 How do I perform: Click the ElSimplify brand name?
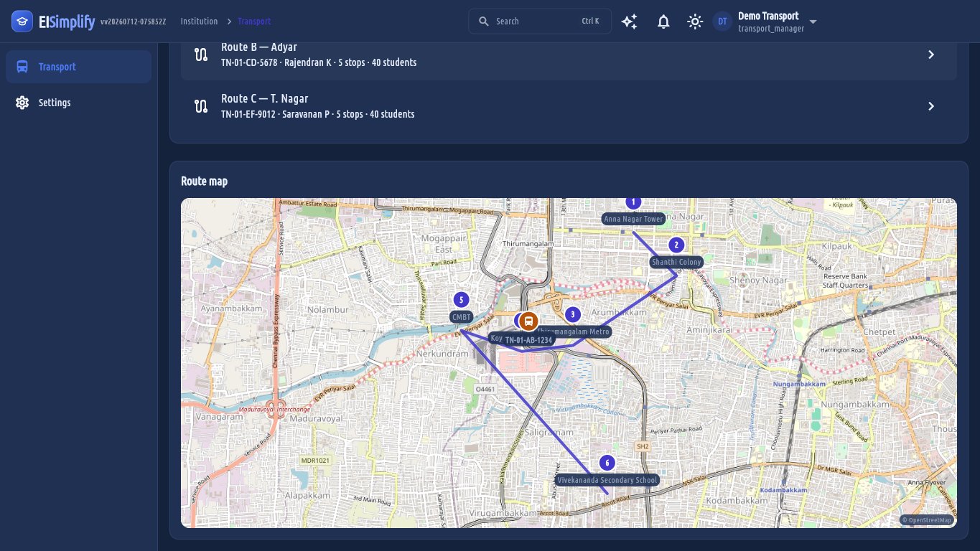pyautogui.click(x=67, y=22)
